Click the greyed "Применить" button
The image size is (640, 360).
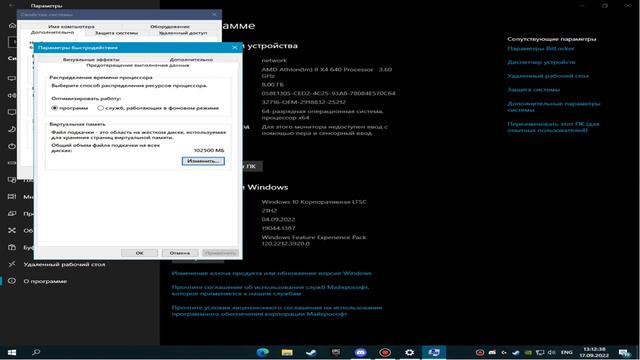pos(220,253)
